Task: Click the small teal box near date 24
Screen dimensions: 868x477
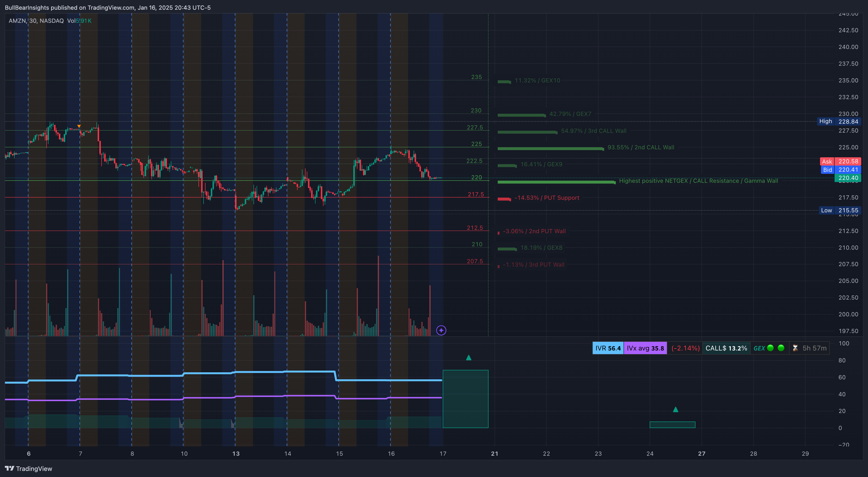Action: tap(672, 425)
